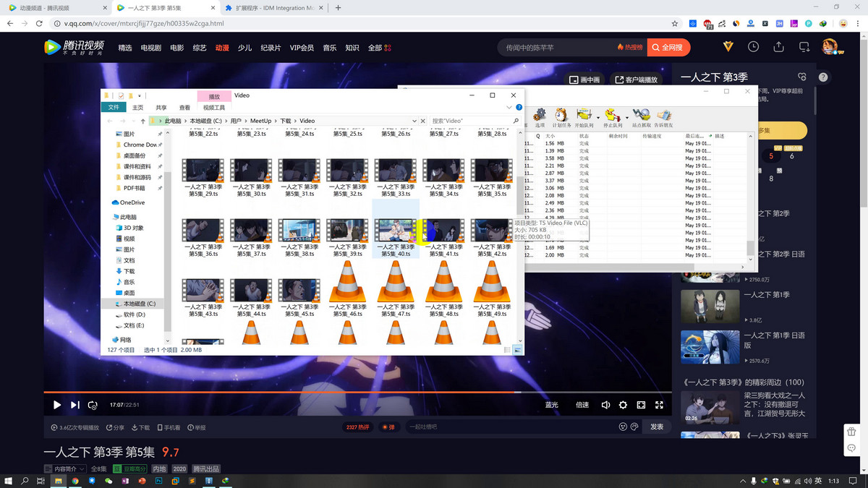Click the Tell a Friend (告诉朋友) icon
The height and width of the screenshot is (488, 868).
(x=663, y=115)
